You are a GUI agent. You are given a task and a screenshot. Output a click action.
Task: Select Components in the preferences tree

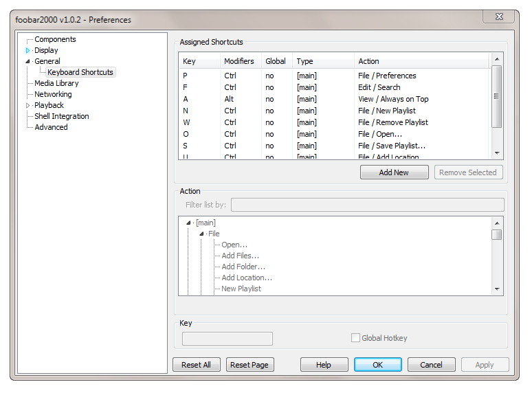coord(55,39)
